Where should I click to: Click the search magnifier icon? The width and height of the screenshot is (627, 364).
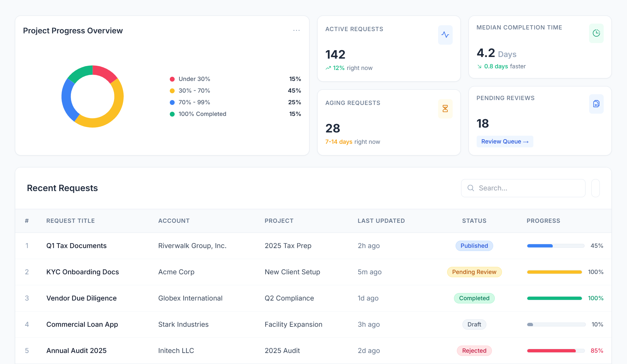click(x=470, y=188)
